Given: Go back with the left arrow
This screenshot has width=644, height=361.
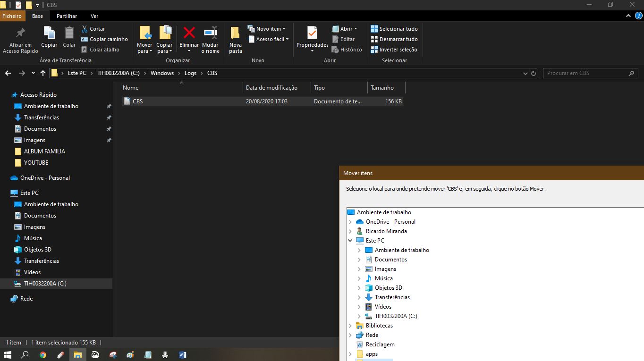Looking at the screenshot, I should coord(8,73).
